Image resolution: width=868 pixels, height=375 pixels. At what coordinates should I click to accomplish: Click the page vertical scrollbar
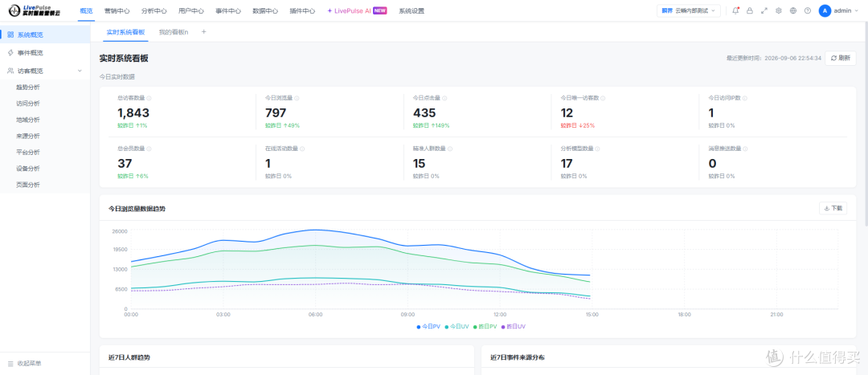(x=866, y=124)
